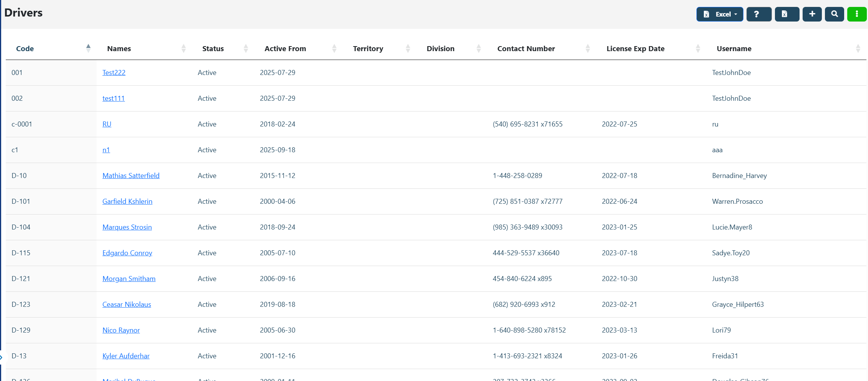Sort by Status column header
This screenshot has width=868, height=381.
[x=213, y=49]
